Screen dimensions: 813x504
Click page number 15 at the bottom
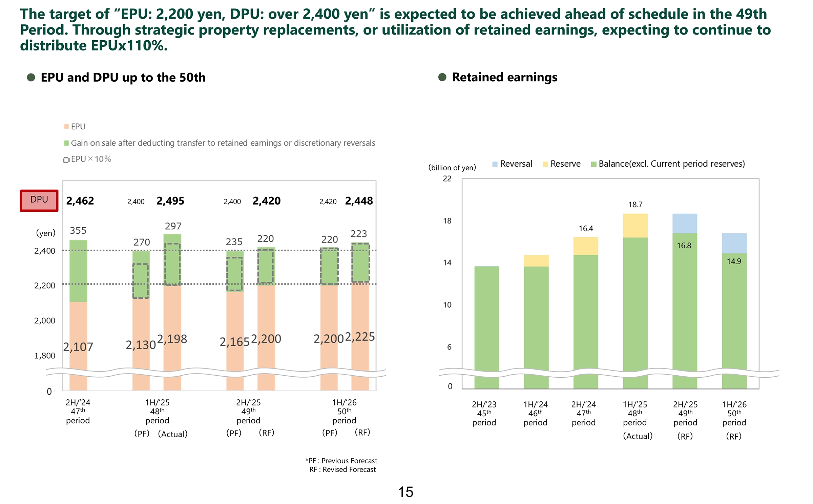point(405,492)
